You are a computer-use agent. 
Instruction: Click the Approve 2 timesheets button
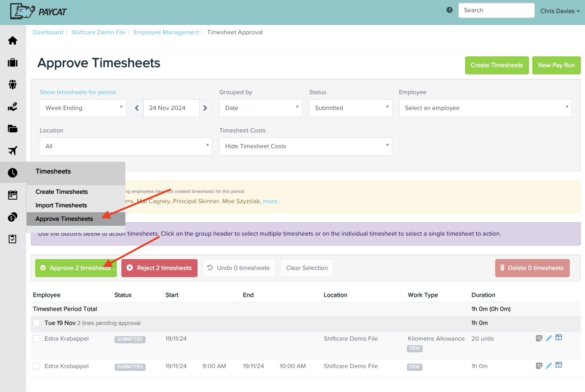76,268
